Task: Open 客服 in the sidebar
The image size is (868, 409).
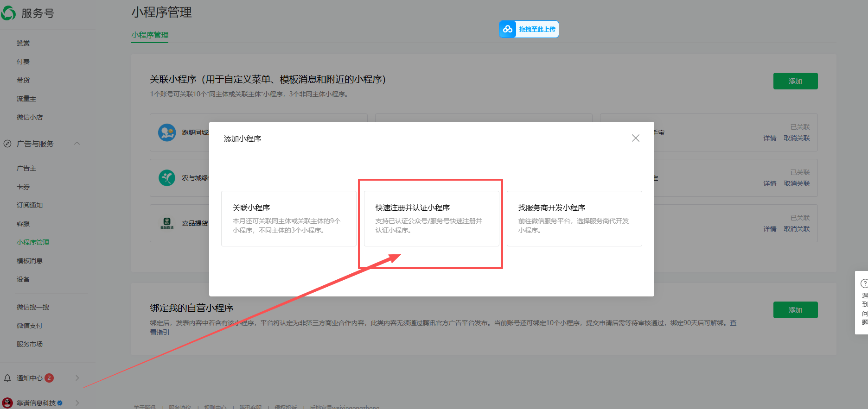Action: point(23,224)
